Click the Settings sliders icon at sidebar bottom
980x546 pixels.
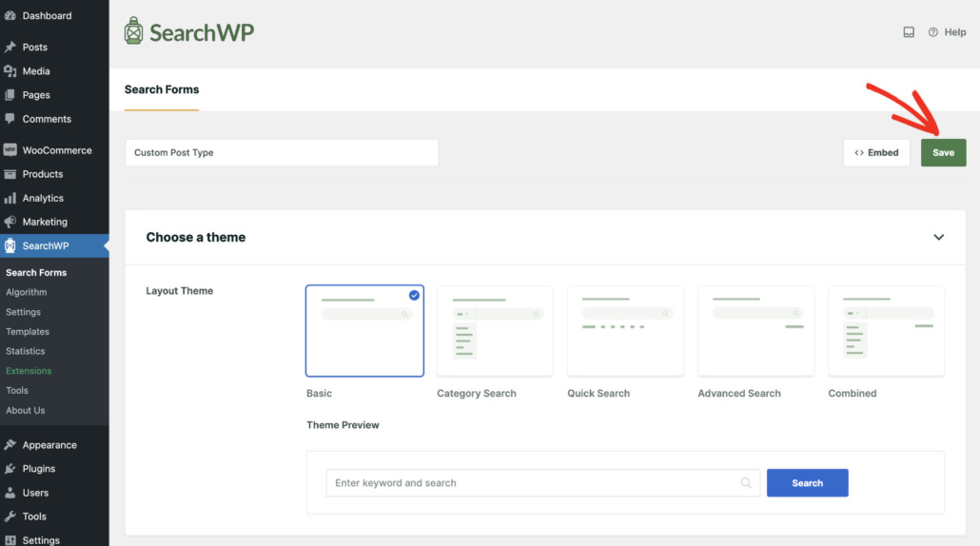10,539
